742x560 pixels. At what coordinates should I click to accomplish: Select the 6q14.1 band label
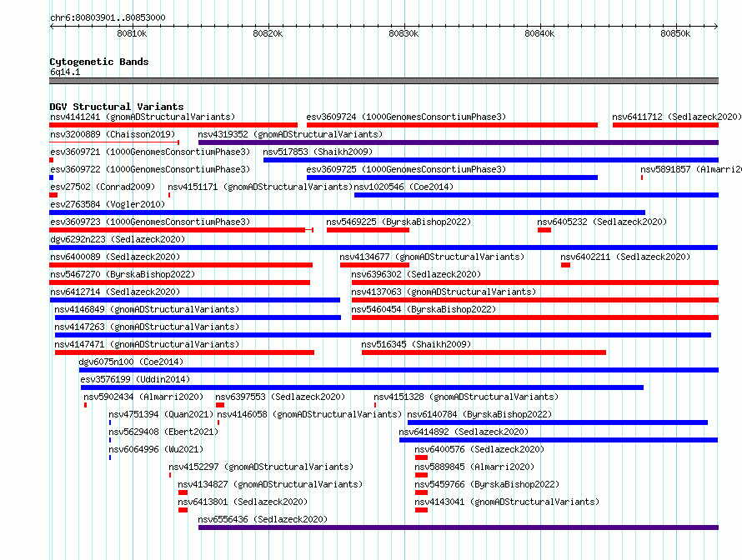[x=65, y=72]
